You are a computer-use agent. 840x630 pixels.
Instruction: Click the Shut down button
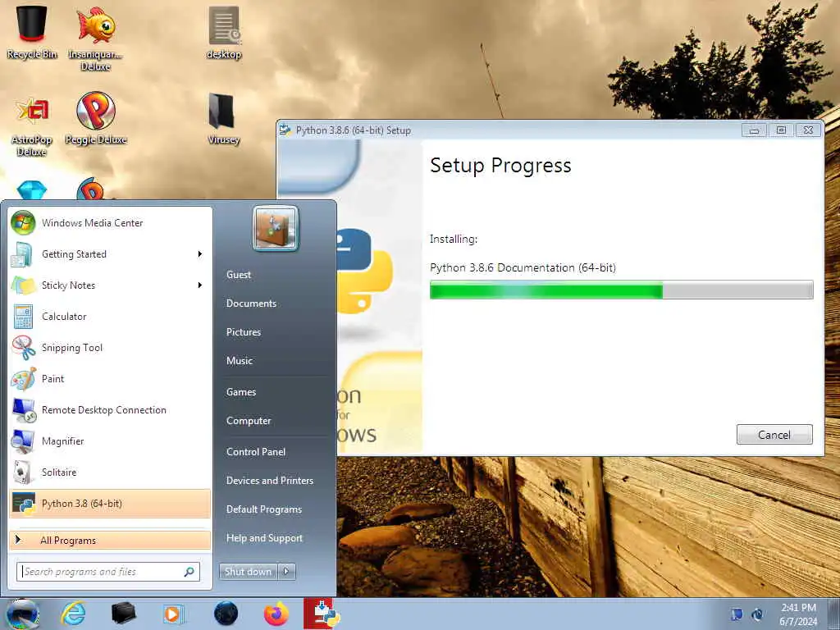(249, 572)
